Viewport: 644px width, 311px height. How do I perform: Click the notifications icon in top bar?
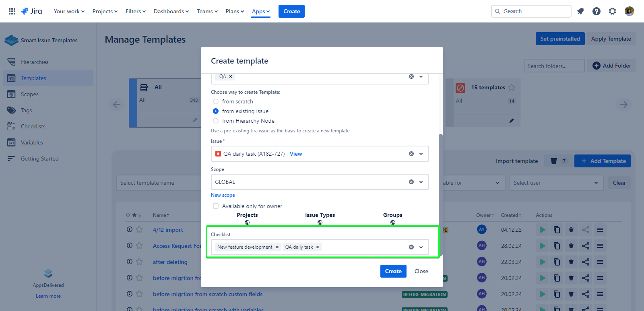580,11
